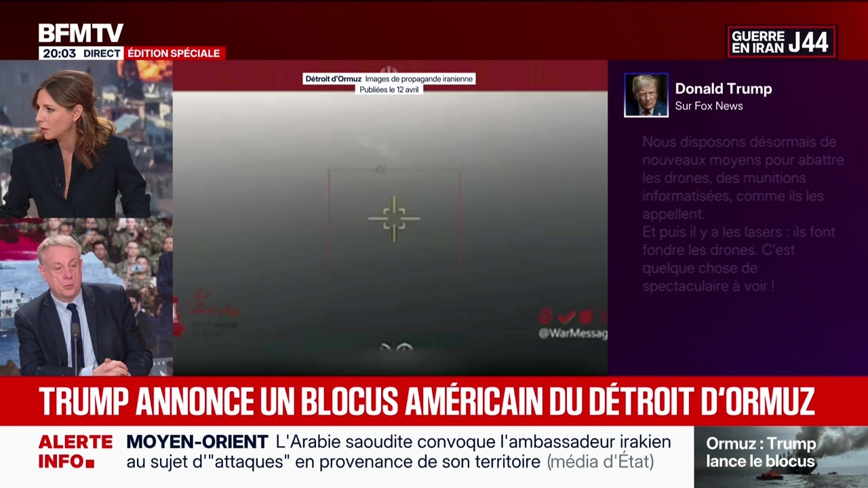Viewport: 868px width, 488px height.
Task: Click the ticker text about 'L'Arabie saoudite'
Action: 399,452
